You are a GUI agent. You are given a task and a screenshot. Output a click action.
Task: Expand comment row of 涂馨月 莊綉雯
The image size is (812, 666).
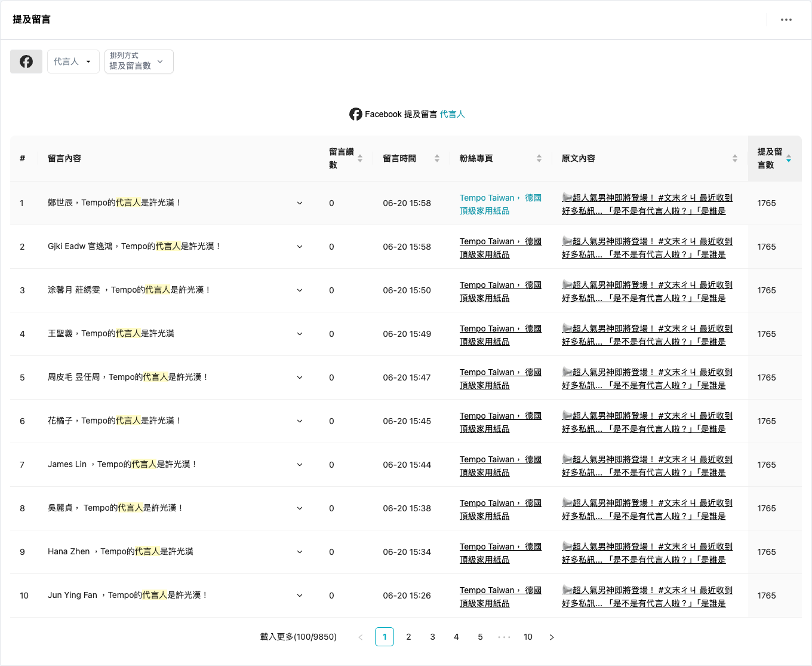click(300, 290)
